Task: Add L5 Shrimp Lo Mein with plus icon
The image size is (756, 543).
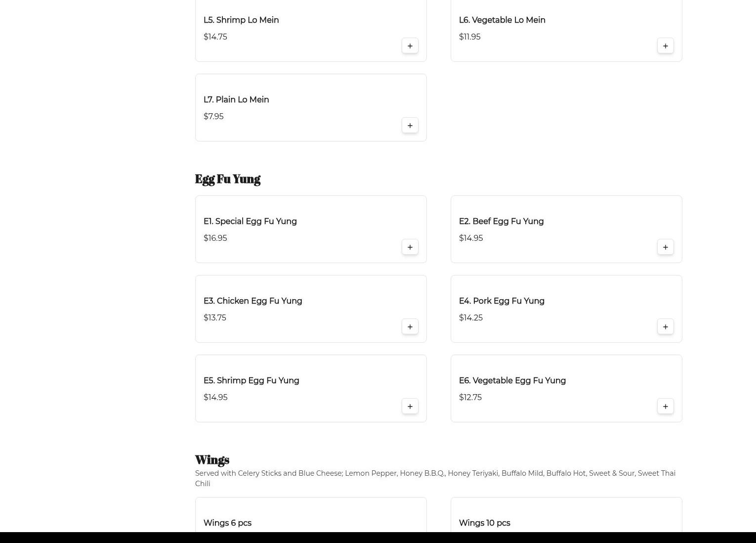Action: coord(410,45)
